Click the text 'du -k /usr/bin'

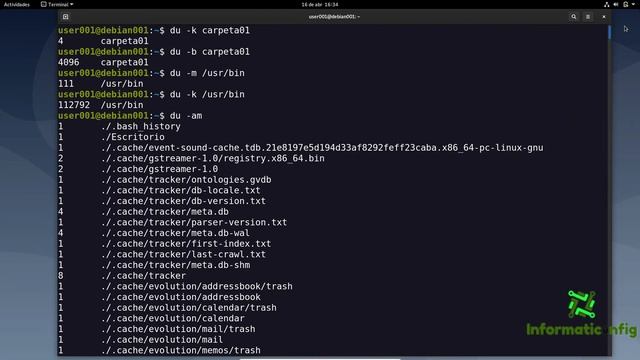click(207, 94)
